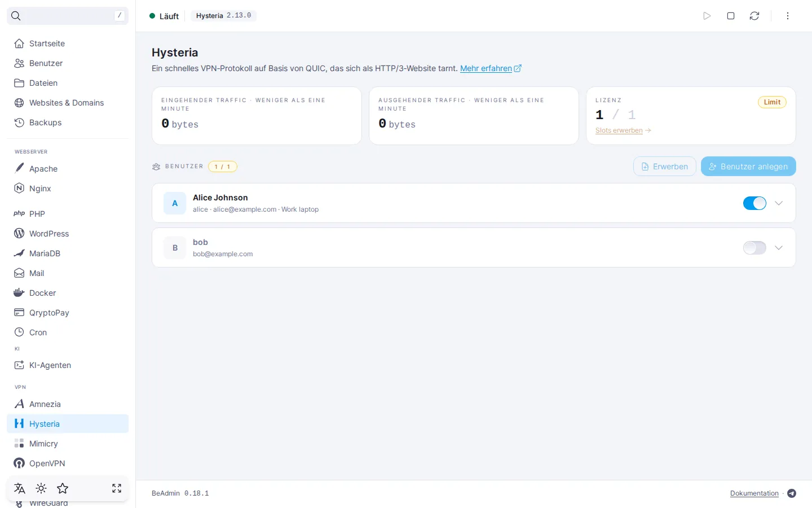812x508 pixels.
Task: Expand Alice Johnson's user details chevron
Action: pos(779,203)
